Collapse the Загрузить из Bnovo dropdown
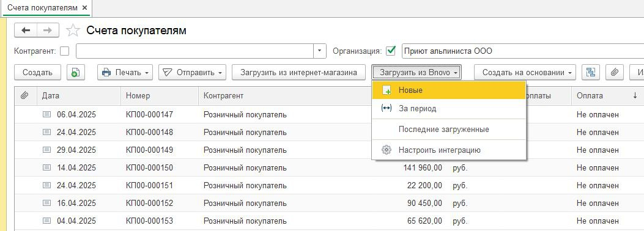 tap(417, 72)
